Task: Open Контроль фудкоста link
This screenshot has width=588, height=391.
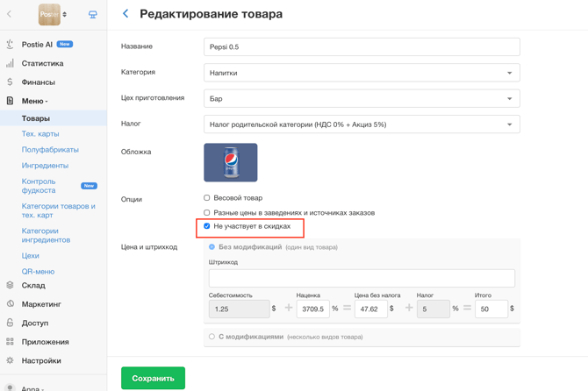Action: tap(39, 186)
